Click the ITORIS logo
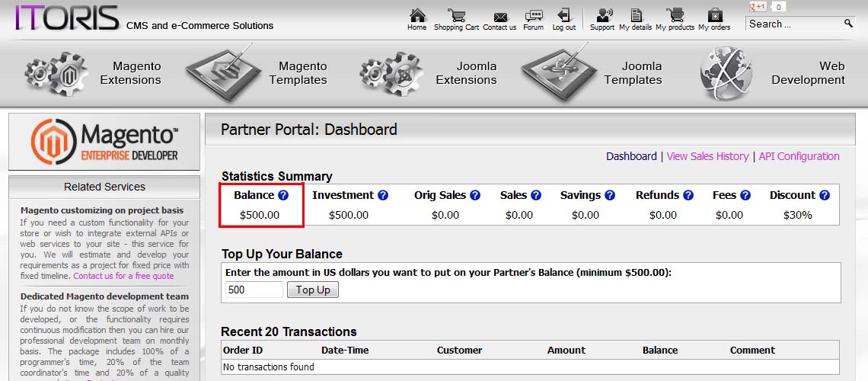The height and width of the screenshot is (381, 868). pos(67,18)
